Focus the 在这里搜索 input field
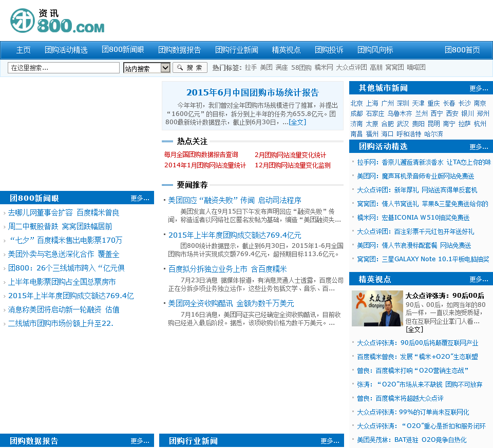The height and width of the screenshot is (448, 493). (64, 68)
